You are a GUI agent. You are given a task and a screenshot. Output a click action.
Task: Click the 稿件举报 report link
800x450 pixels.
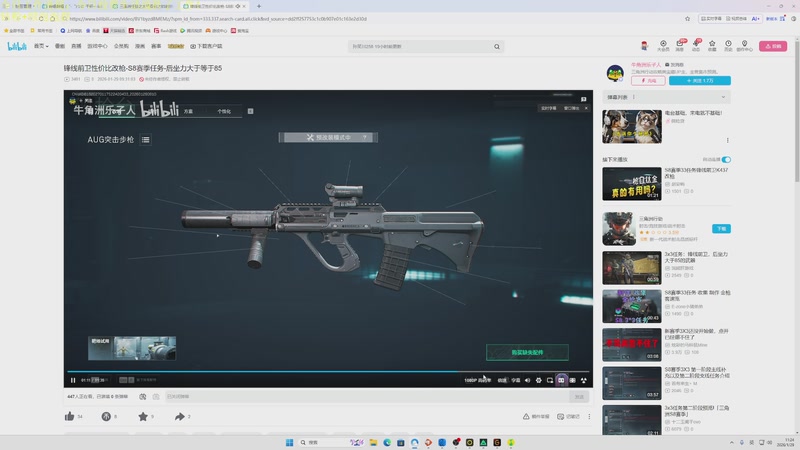pos(536,416)
